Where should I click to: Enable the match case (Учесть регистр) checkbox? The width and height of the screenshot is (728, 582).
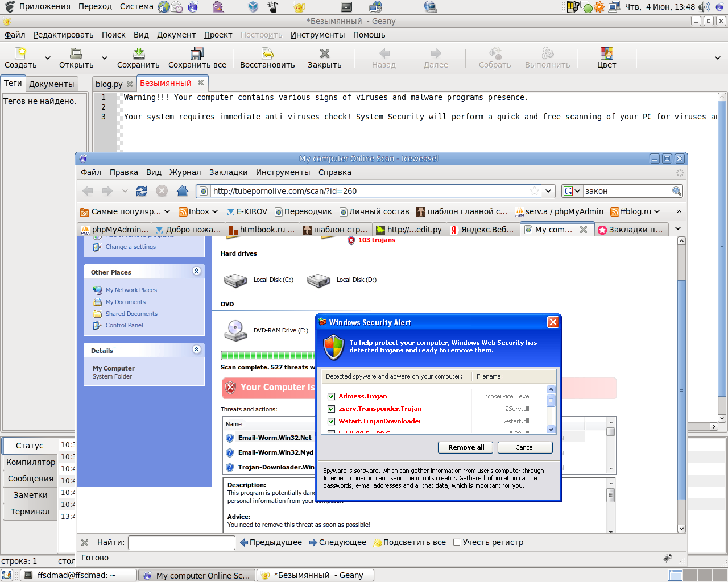click(456, 542)
